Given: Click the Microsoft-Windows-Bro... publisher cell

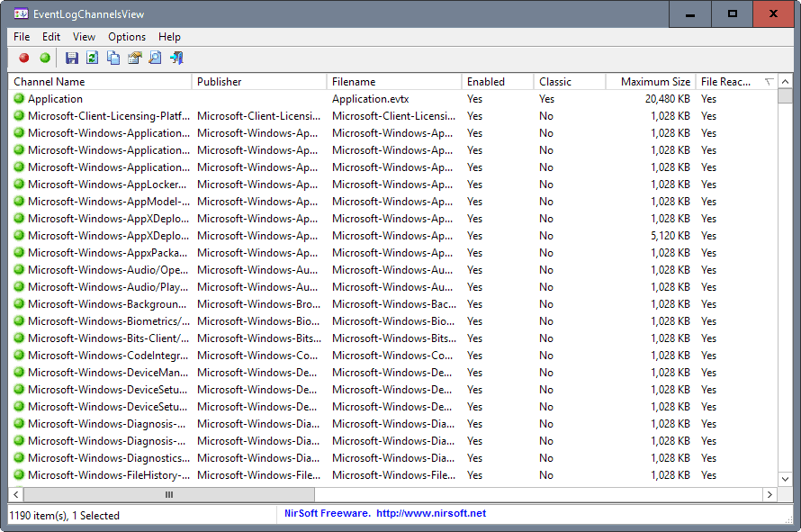Looking at the screenshot, I should [x=258, y=304].
